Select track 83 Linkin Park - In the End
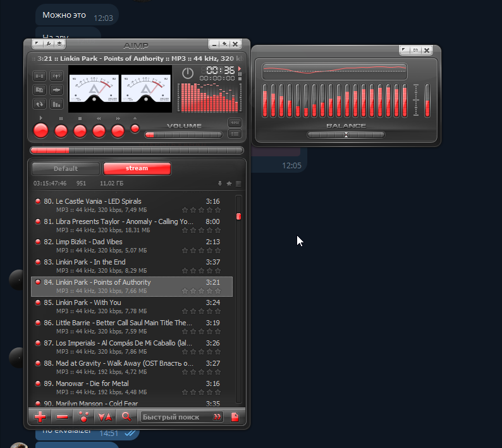502x448 pixels. (x=132, y=266)
